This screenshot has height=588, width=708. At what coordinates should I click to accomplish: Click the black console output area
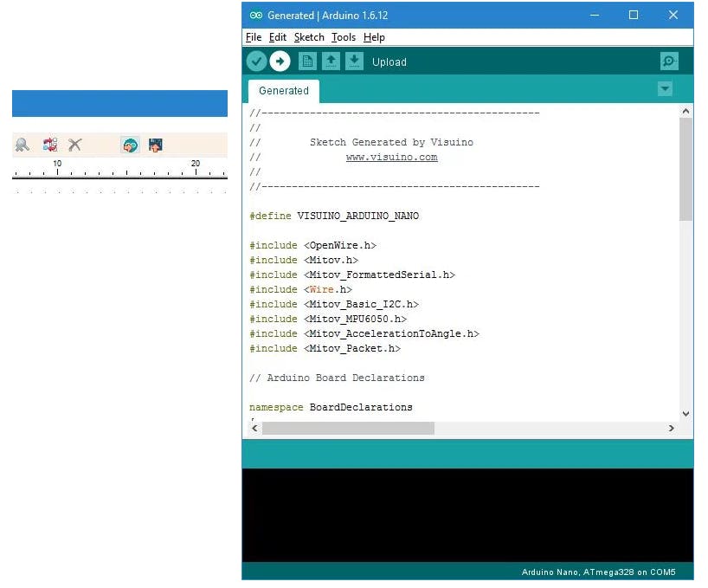467,515
